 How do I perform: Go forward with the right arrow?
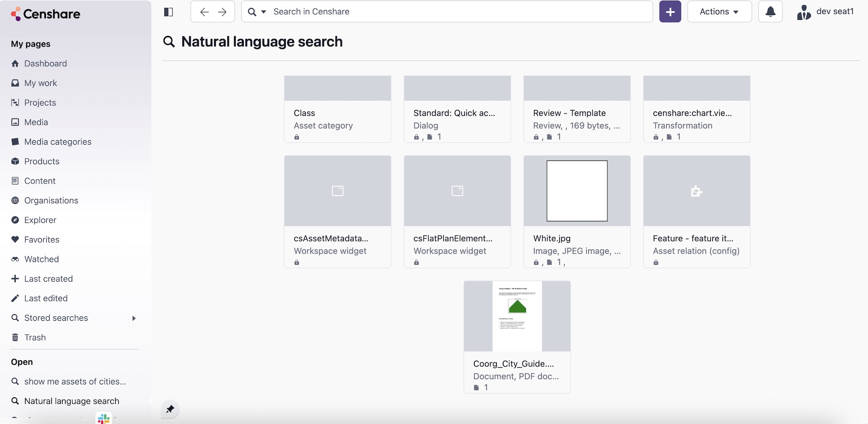pos(222,12)
